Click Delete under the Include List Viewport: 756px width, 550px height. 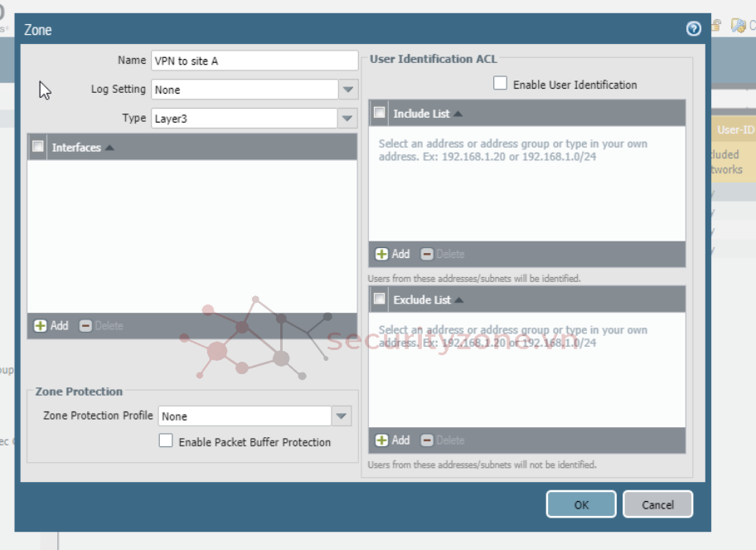click(x=428, y=255)
